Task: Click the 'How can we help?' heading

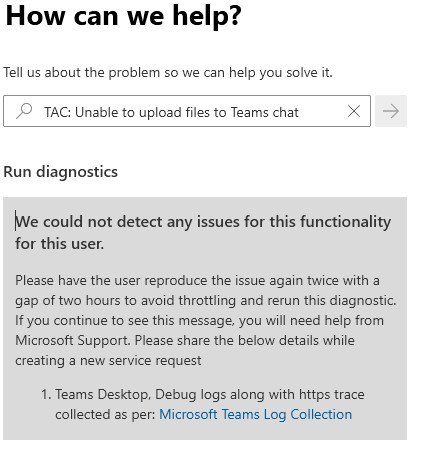Action: 123,15
